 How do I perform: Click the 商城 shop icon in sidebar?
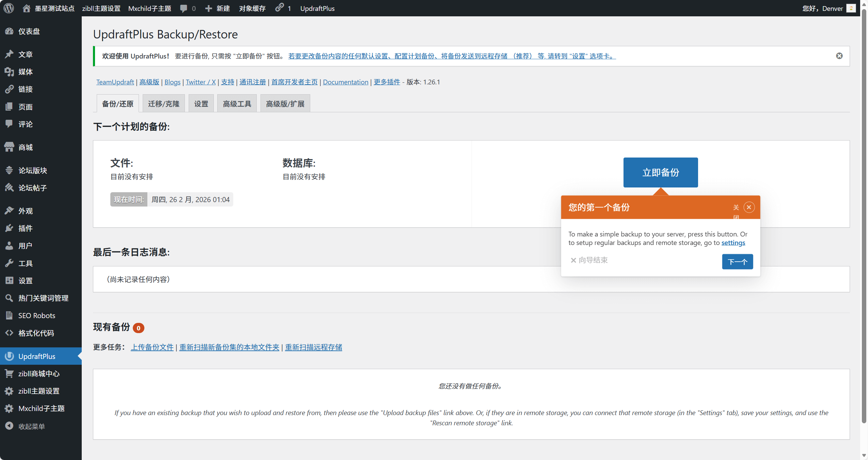(9, 147)
